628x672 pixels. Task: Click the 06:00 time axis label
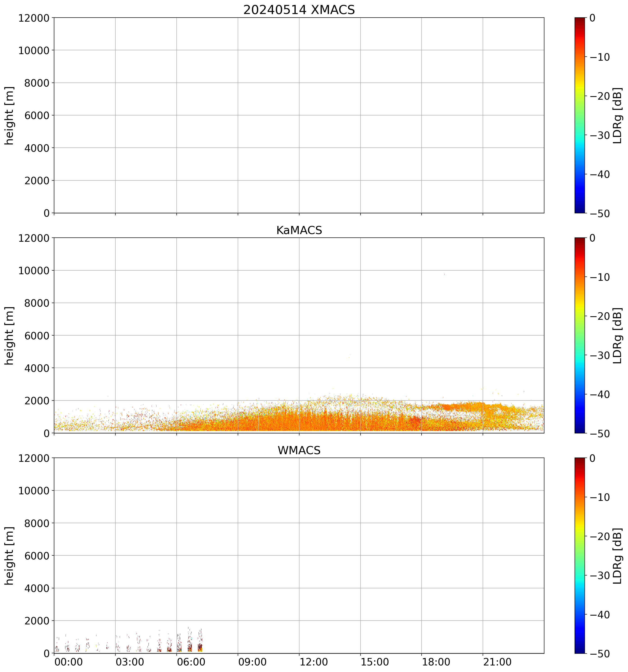[191, 662]
